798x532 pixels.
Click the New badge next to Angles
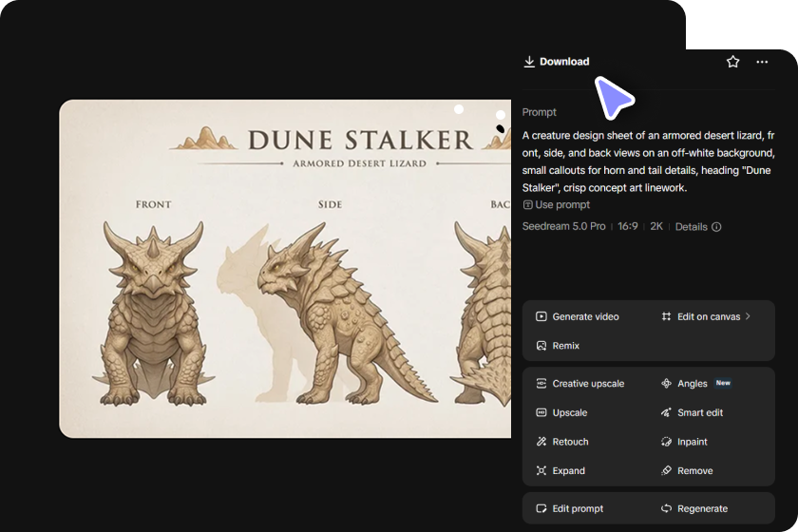(723, 383)
